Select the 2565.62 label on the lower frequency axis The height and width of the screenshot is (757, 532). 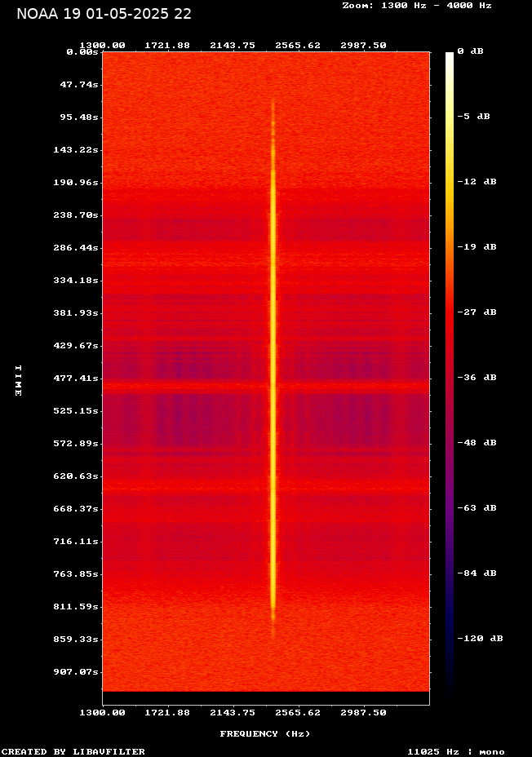(298, 713)
